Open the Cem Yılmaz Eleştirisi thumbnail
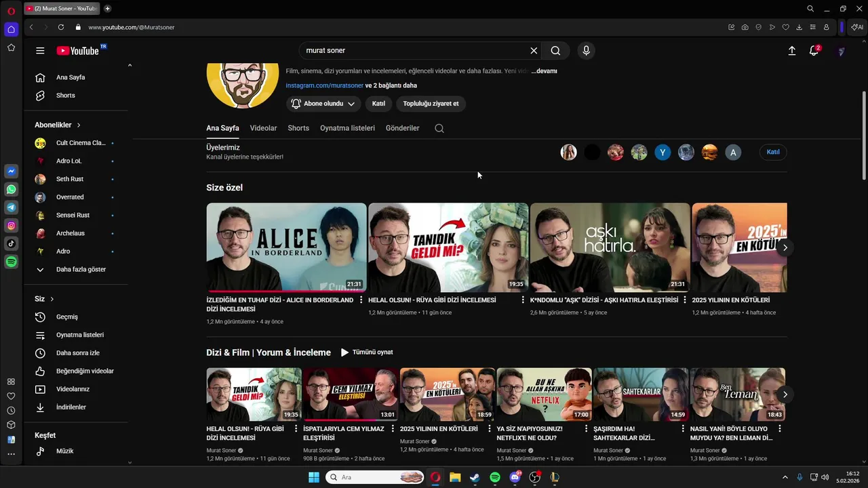The image size is (868, 488). 351,394
